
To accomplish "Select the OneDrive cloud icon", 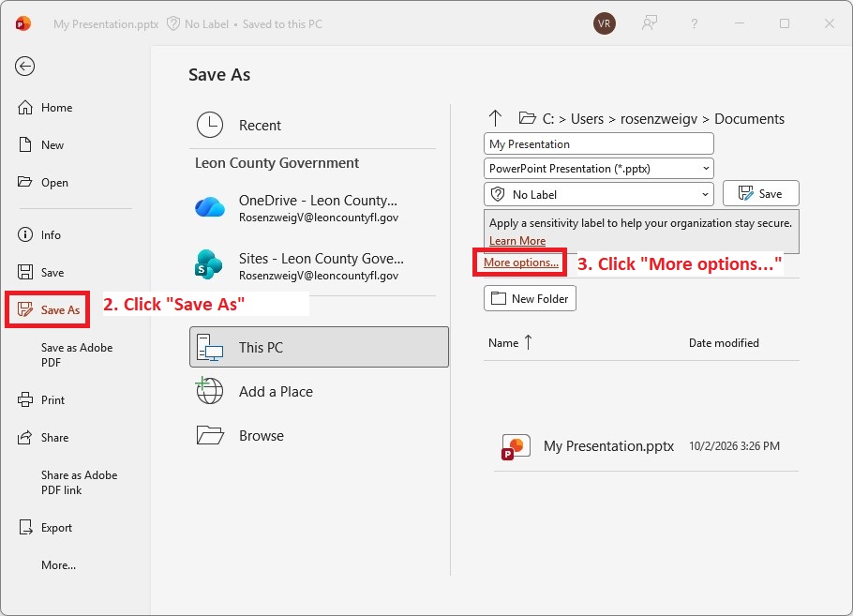I will [210, 208].
